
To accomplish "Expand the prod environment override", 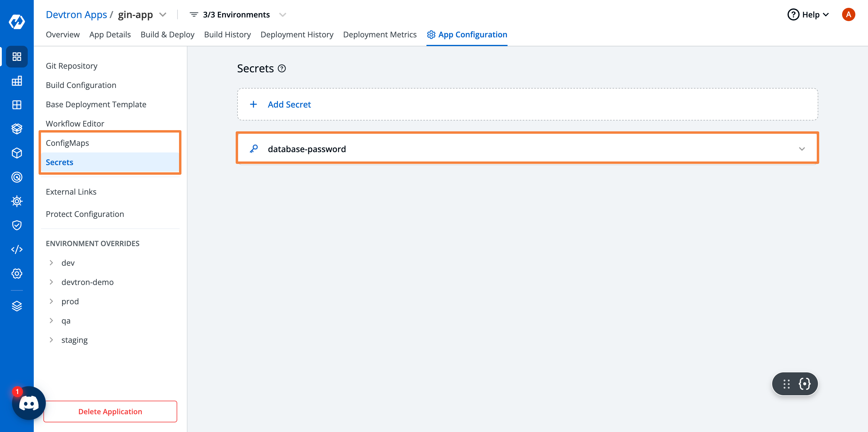I will click(x=51, y=301).
